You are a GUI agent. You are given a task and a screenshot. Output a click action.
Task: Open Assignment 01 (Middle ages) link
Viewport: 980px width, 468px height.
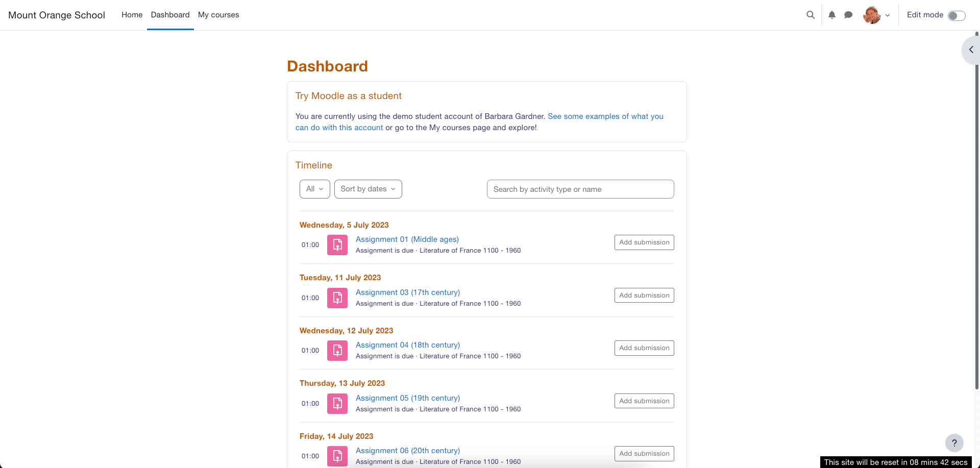[x=407, y=239]
